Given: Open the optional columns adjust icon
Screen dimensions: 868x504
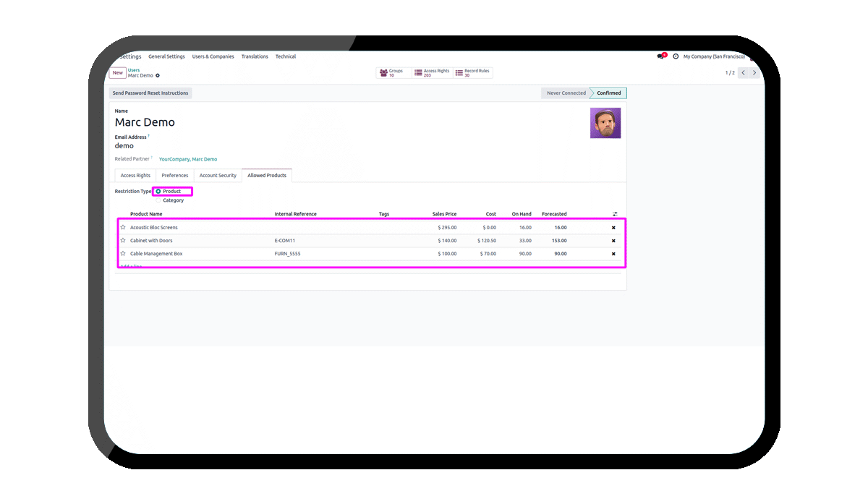Looking at the screenshot, I should [x=615, y=214].
